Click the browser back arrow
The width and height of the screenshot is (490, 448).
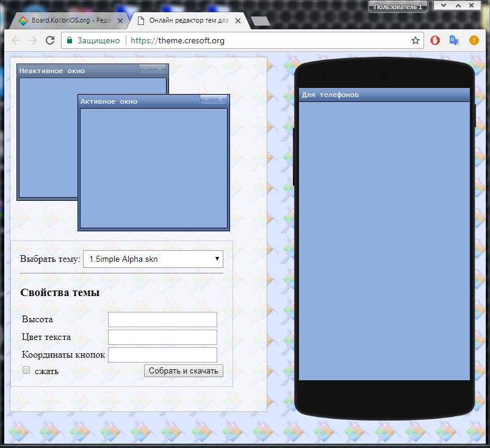16,40
